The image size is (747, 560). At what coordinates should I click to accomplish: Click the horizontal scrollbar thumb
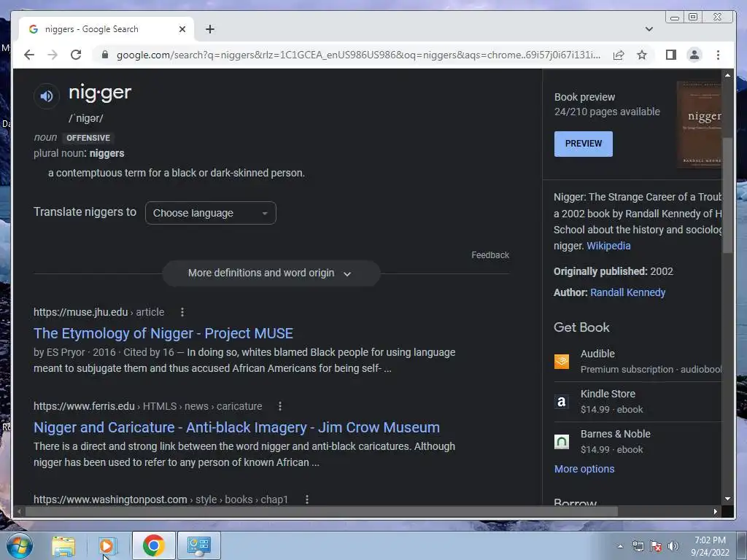pyautogui.click(x=322, y=511)
